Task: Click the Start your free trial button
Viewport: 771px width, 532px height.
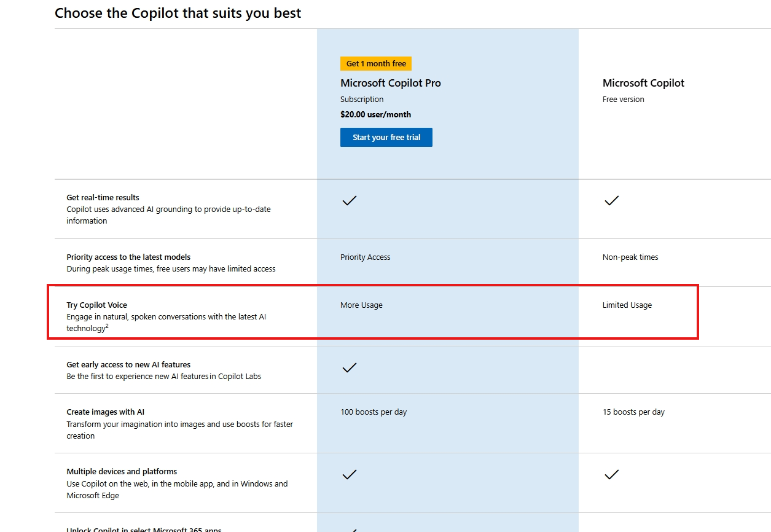Action: click(x=386, y=138)
